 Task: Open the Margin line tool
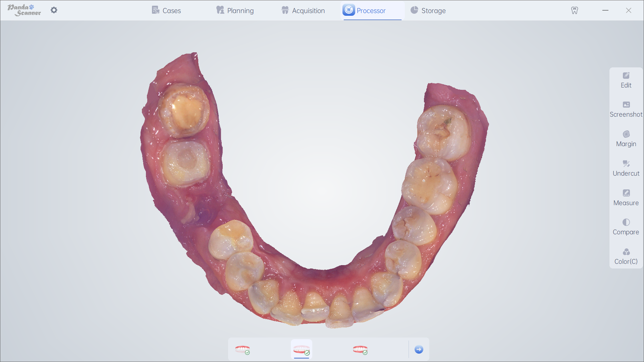tap(626, 139)
